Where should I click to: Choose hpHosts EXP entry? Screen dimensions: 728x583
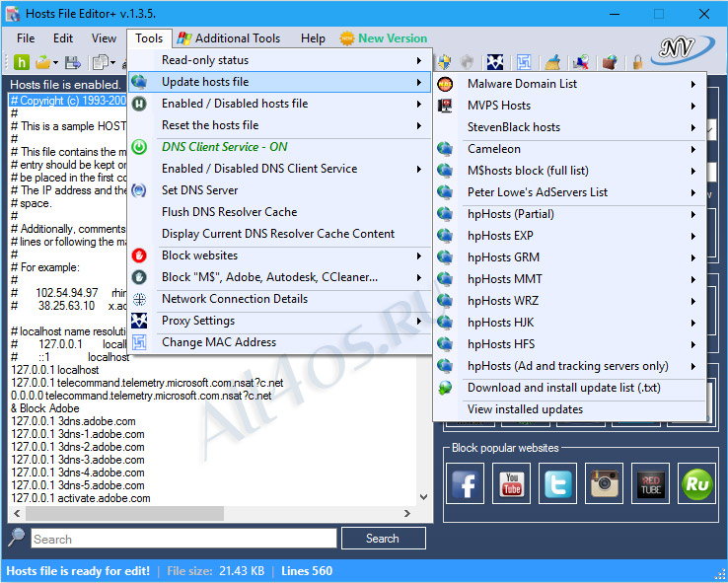tap(570, 236)
